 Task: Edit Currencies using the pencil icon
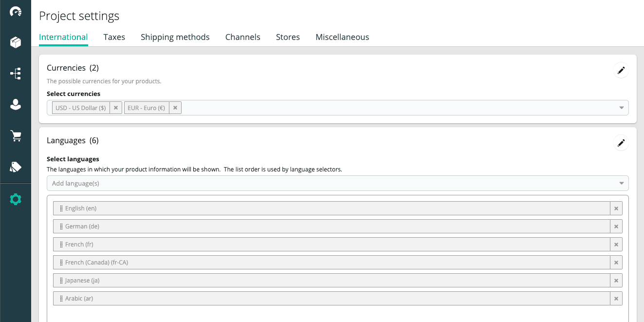coord(621,70)
